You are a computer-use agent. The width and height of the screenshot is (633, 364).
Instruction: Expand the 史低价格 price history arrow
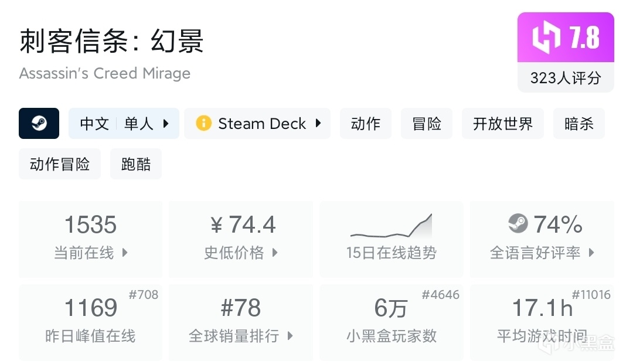(x=275, y=253)
